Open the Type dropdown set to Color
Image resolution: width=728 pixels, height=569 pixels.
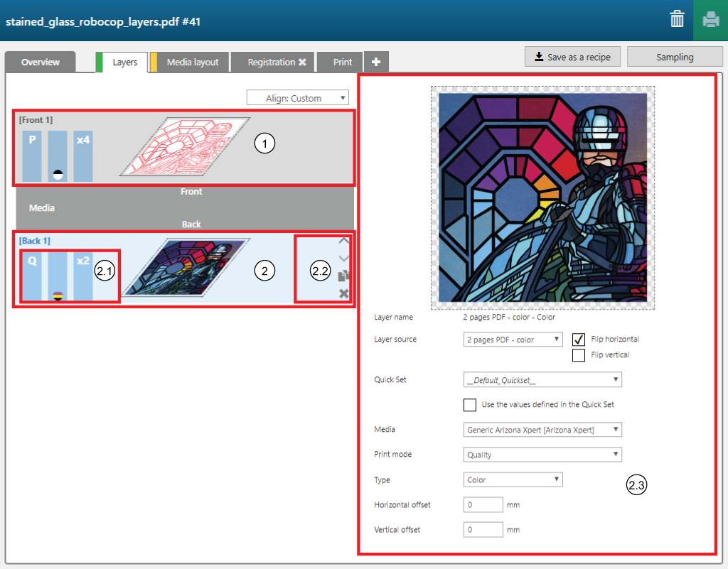[x=513, y=479]
